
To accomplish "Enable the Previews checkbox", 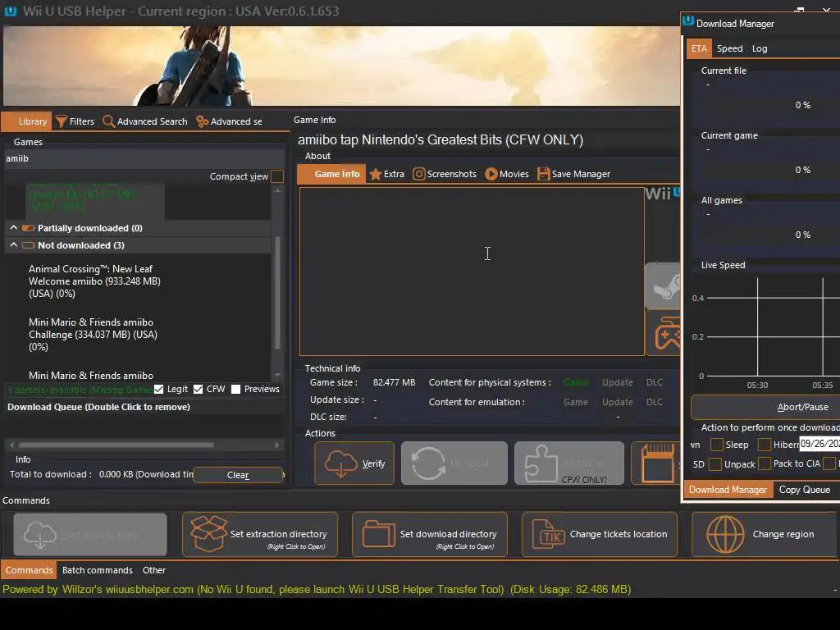I will coord(235,390).
